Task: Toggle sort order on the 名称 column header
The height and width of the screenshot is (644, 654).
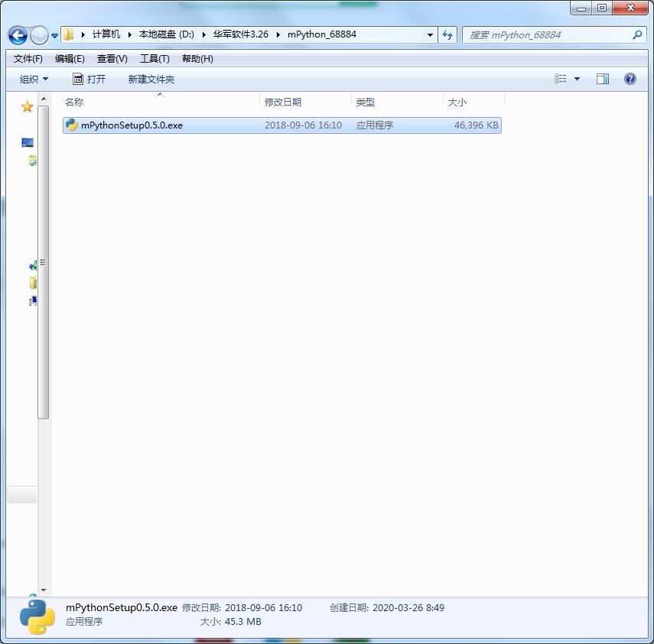Action: point(73,102)
